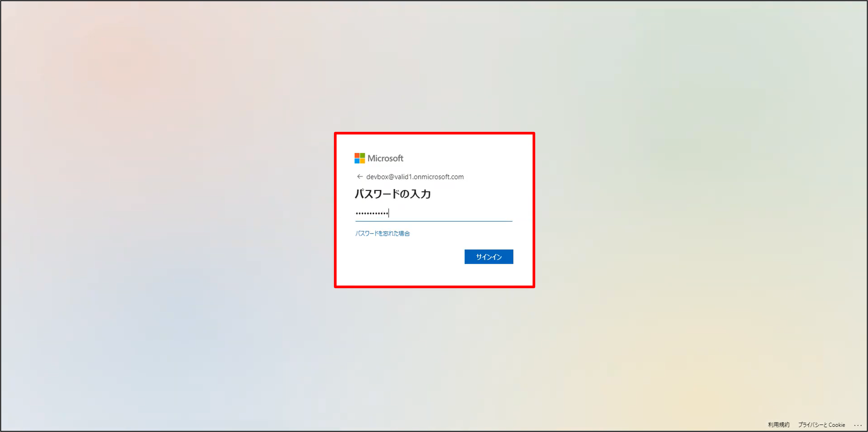Open the 利用規約 link in the footer
Screen dimensions: 868x432
coord(778,425)
